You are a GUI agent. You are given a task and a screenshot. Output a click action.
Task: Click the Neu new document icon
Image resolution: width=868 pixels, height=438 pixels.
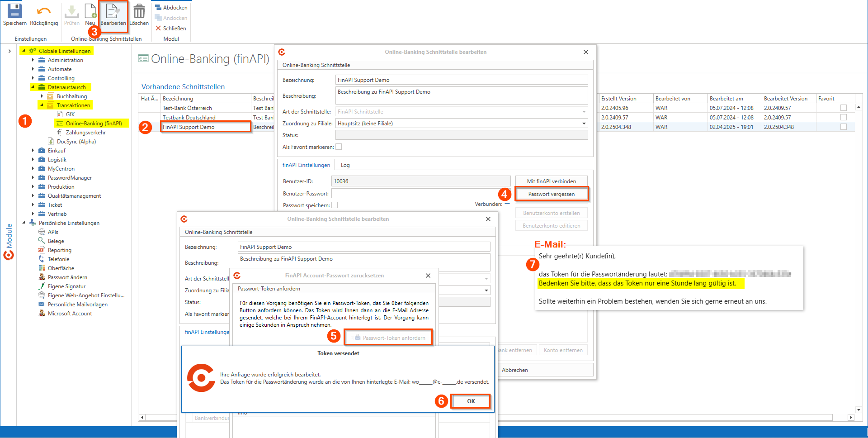pyautogui.click(x=90, y=11)
